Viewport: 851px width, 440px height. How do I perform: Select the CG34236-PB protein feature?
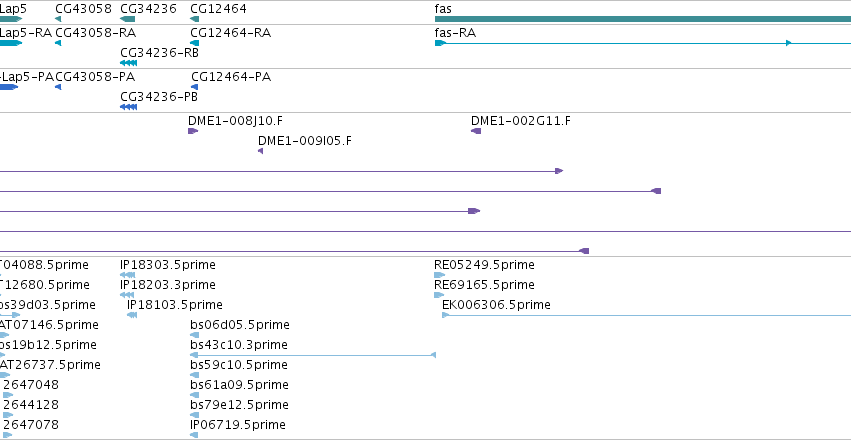click(x=129, y=107)
